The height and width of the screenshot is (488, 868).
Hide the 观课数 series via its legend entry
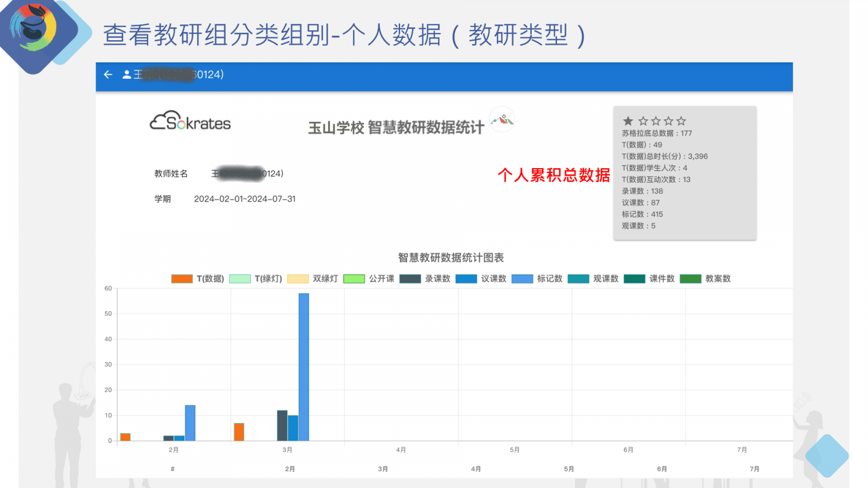(578, 279)
